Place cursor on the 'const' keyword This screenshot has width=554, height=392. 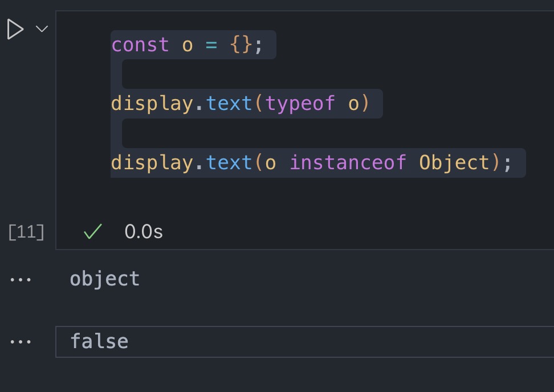[x=140, y=45]
